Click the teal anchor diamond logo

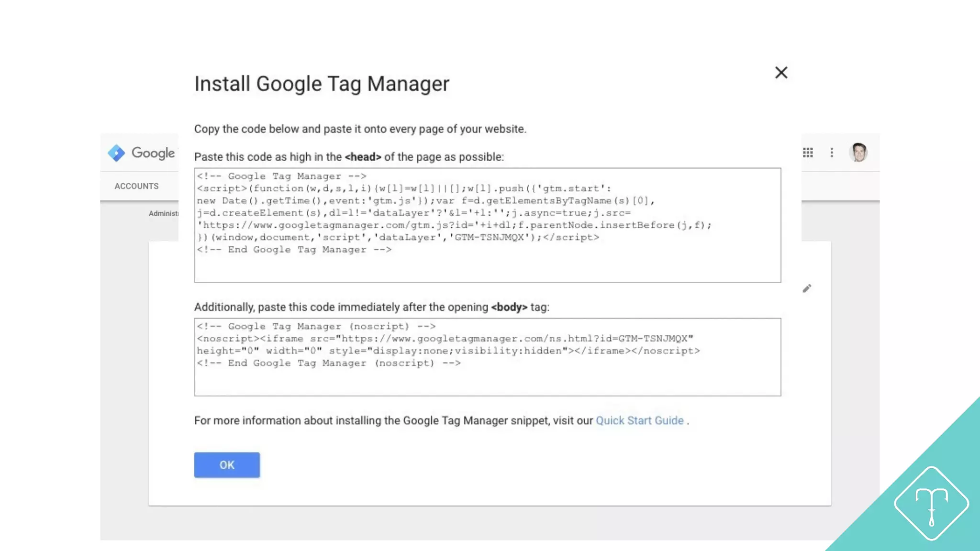(x=931, y=504)
